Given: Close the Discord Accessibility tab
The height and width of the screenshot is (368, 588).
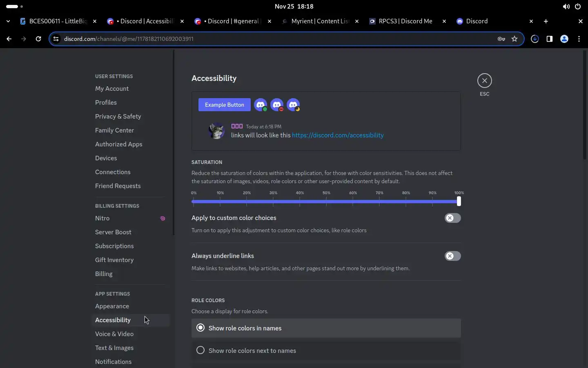Looking at the screenshot, I should [182, 21].
